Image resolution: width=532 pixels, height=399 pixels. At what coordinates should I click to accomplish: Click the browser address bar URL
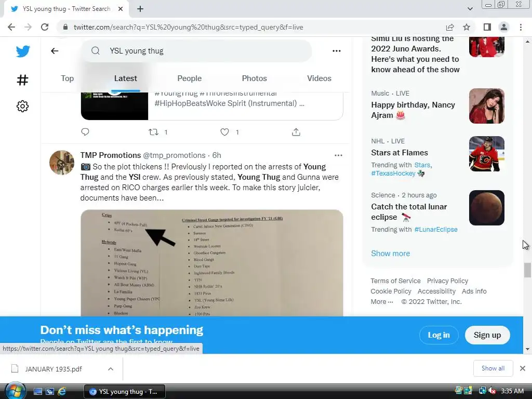point(188,27)
